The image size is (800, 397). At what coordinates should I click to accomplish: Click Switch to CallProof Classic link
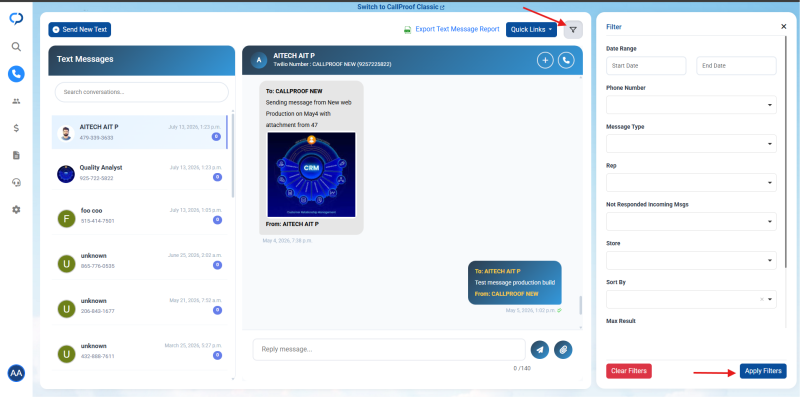click(x=401, y=7)
